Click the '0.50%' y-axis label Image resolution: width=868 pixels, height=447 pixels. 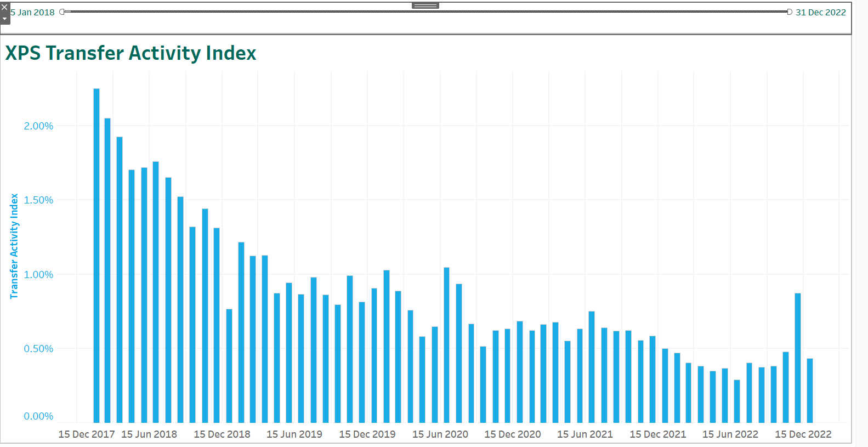pyautogui.click(x=38, y=348)
